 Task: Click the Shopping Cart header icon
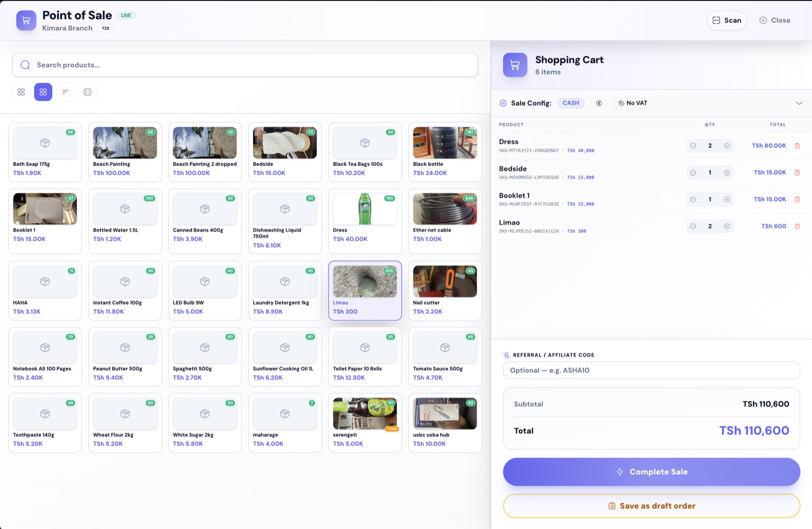(515, 65)
